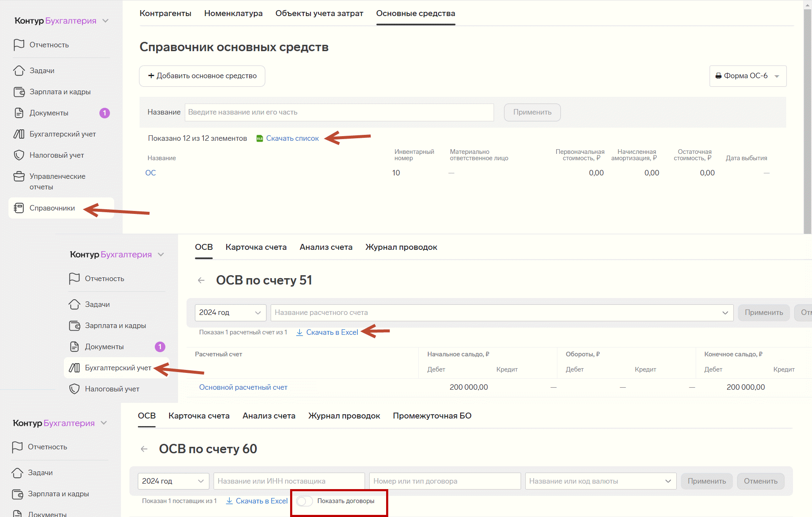The width and height of the screenshot is (812, 517).
Task: Click Скачать в Excel in account 60 panel
Action: click(261, 501)
